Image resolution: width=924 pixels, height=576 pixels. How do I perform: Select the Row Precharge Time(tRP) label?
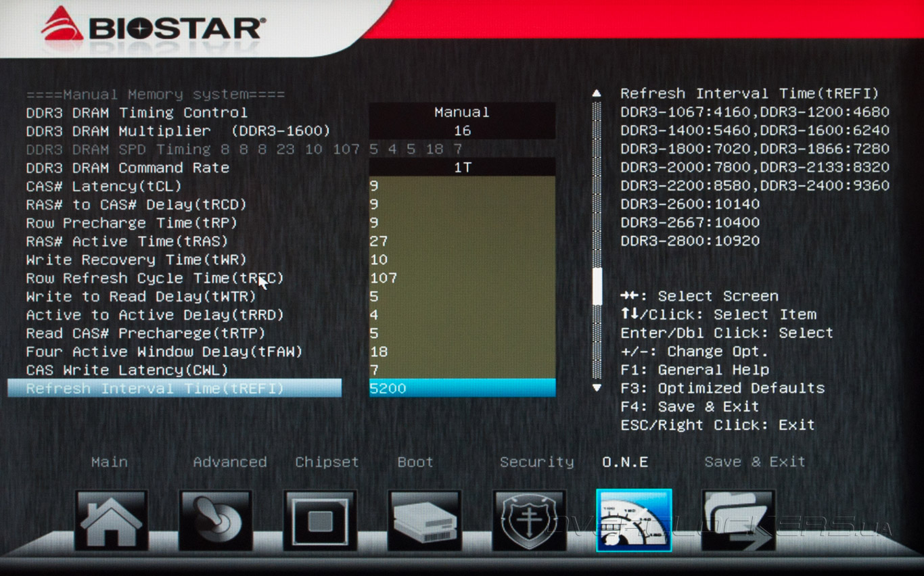tap(132, 222)
